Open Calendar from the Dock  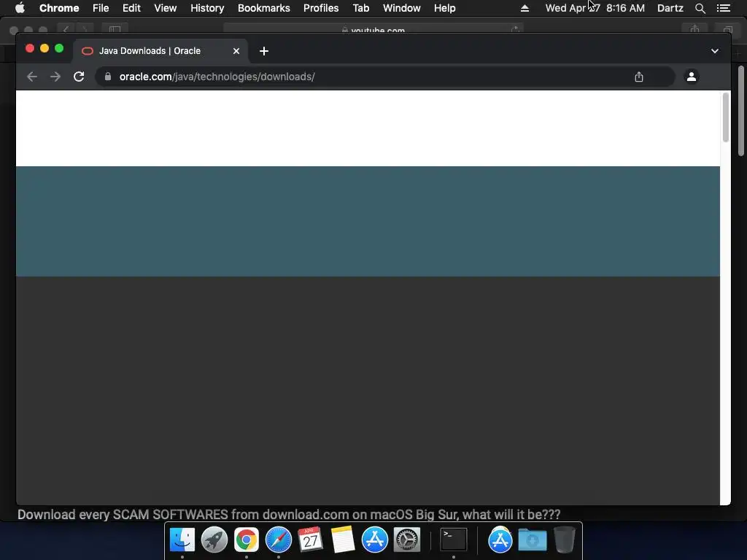coord(310,540)
